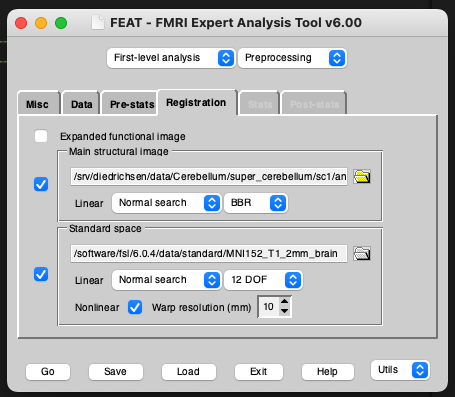
Task: Open Main structural Normal search dropdown
Action: 166,203
